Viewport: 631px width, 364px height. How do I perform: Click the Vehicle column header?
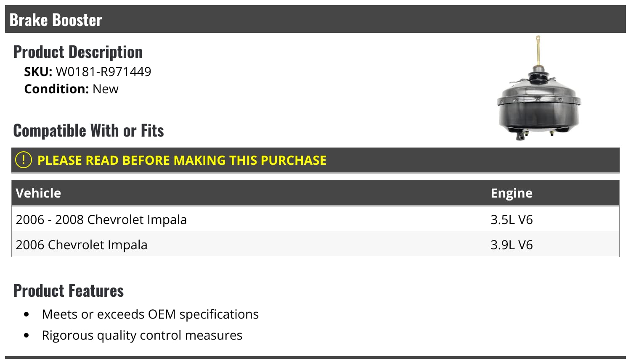tap(38, 193)
